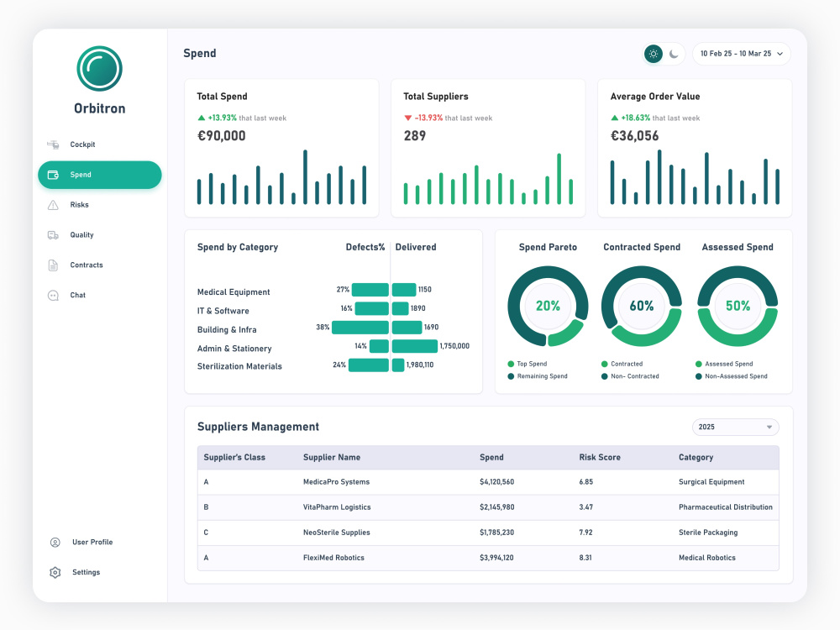
Task: Click the Assessed Spend 50% donut chart
Action: tap(738, 307)
